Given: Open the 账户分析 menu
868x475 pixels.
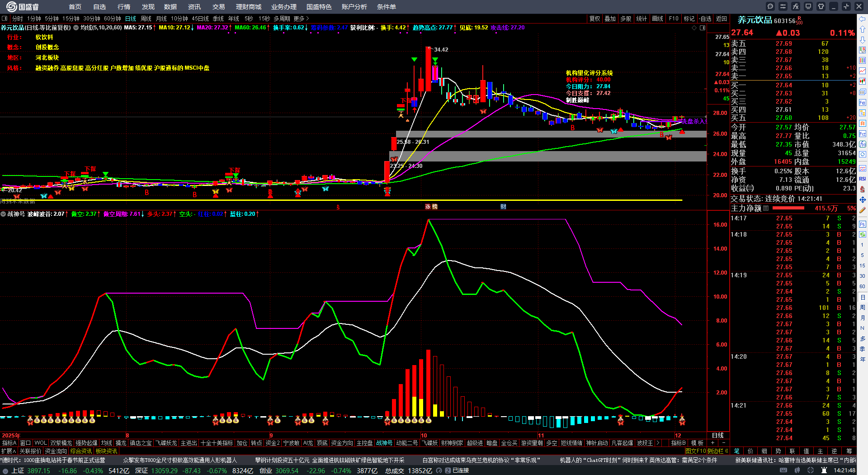Looking at the screenshot, I should [x=354, y=7].
